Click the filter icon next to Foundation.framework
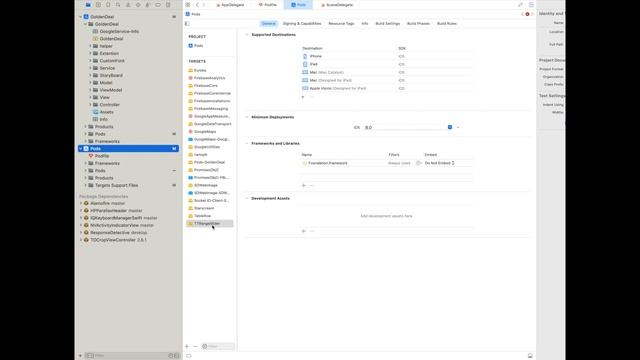 [x=418, y=163]
